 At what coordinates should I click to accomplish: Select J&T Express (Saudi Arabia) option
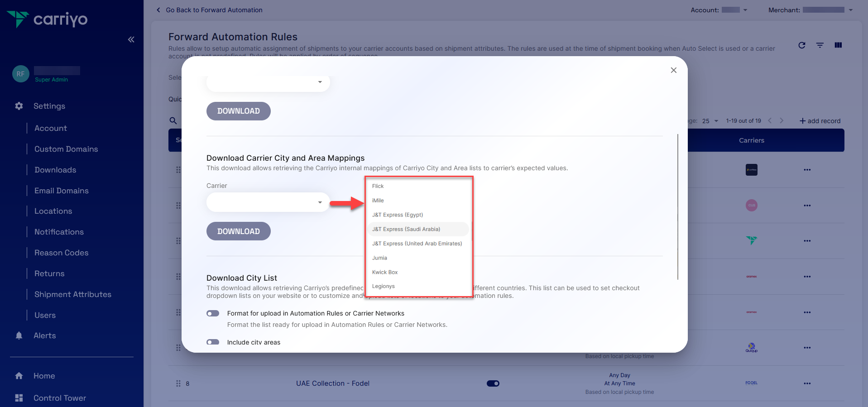(x=418, y=229)
